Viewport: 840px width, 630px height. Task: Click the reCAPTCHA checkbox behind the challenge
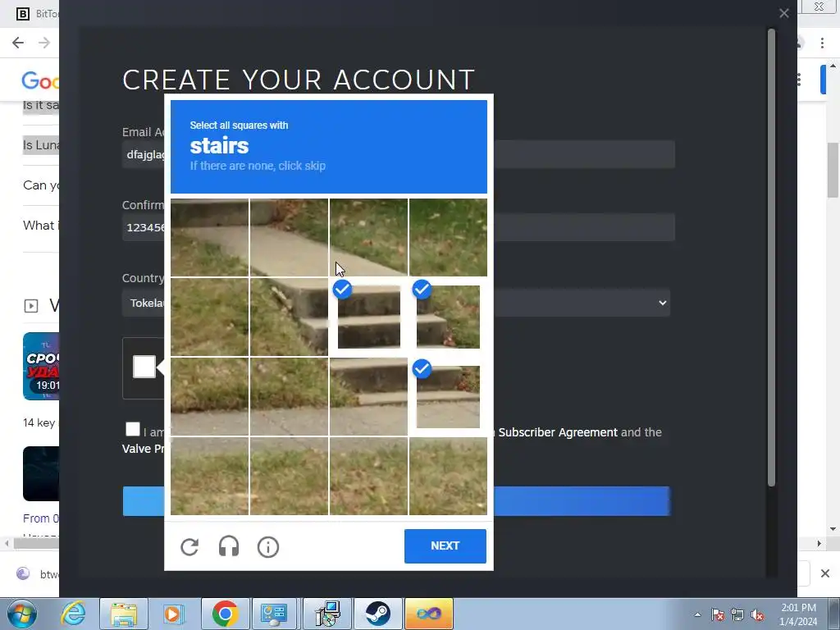(144, 367)
